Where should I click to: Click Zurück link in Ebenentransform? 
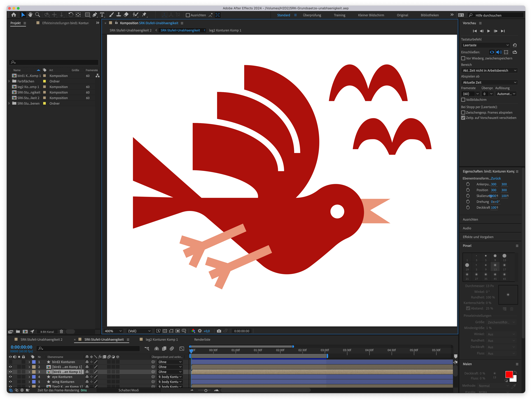point(496,178)
